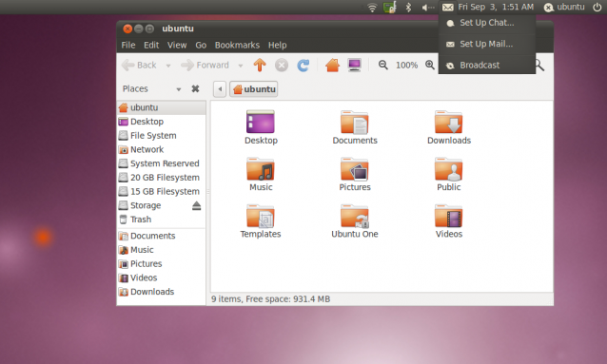This screenshot has width=607, height=364.
Task: Eject the Storage drive
Action: pyautogui.click(x=196, y=205)
